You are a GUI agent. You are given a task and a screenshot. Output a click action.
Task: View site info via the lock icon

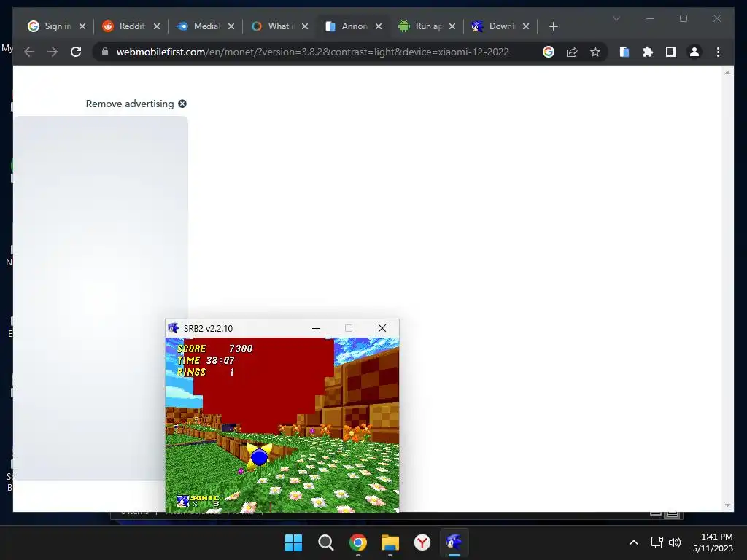click(x=105, y=52)
